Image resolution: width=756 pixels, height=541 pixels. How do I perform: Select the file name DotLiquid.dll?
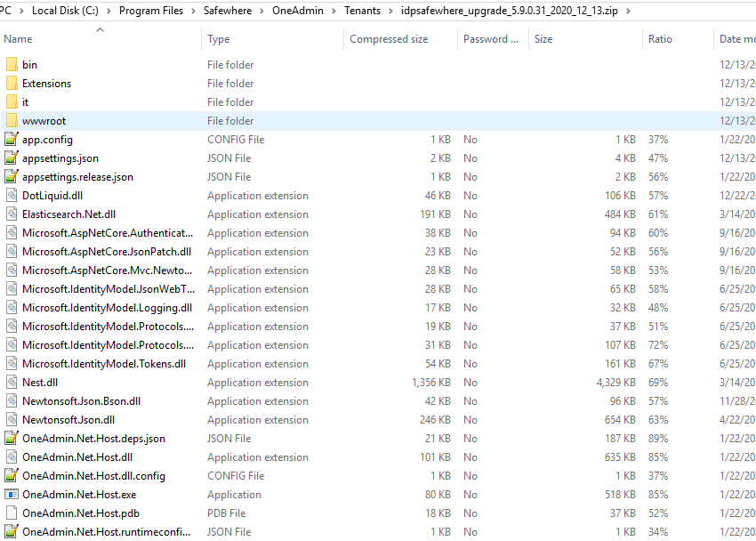pos(52,196)
